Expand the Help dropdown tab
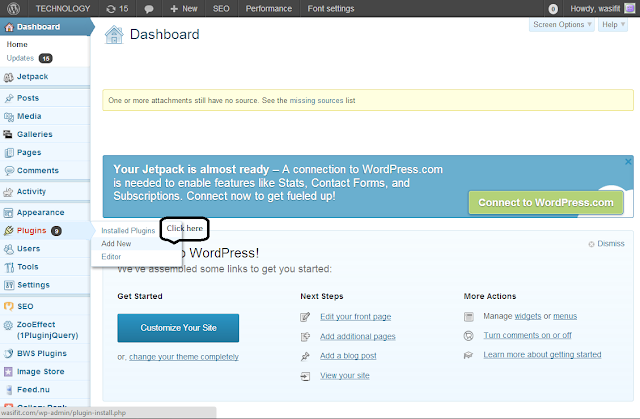 click(x=613, y=25)
